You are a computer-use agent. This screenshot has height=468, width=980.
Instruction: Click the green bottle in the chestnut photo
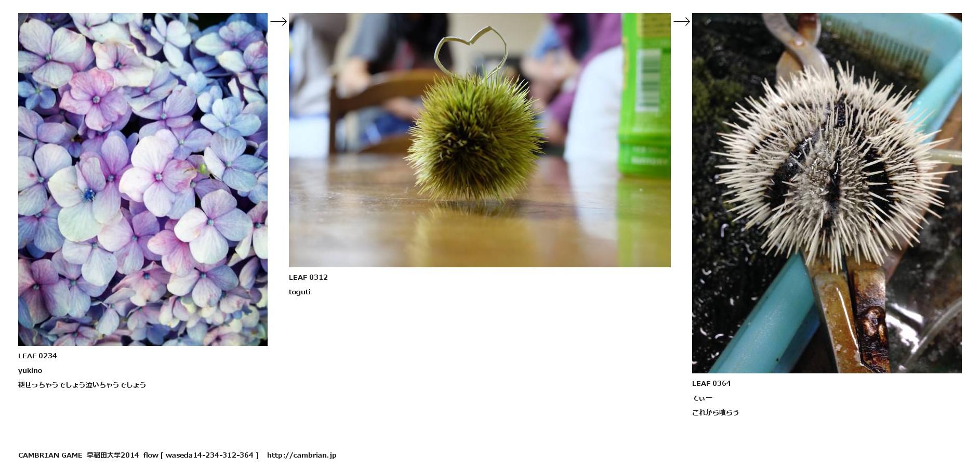click(644, 95)
